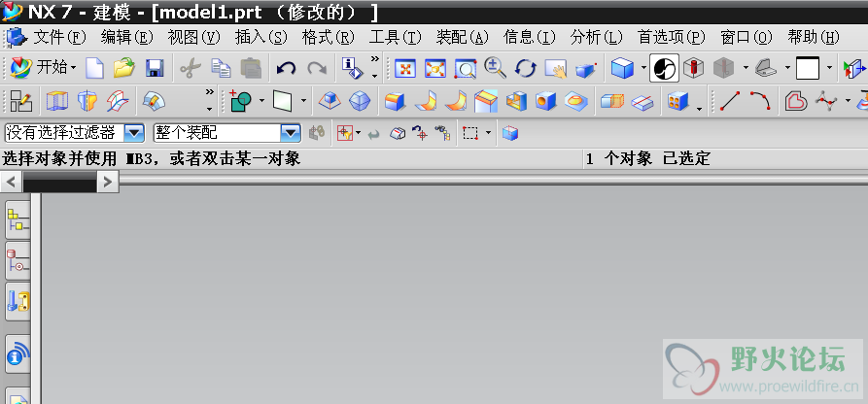Toggle the grayed-out see-thru cube icon
The height and width of the screenshot is (404, 868).
coord(723,69)
